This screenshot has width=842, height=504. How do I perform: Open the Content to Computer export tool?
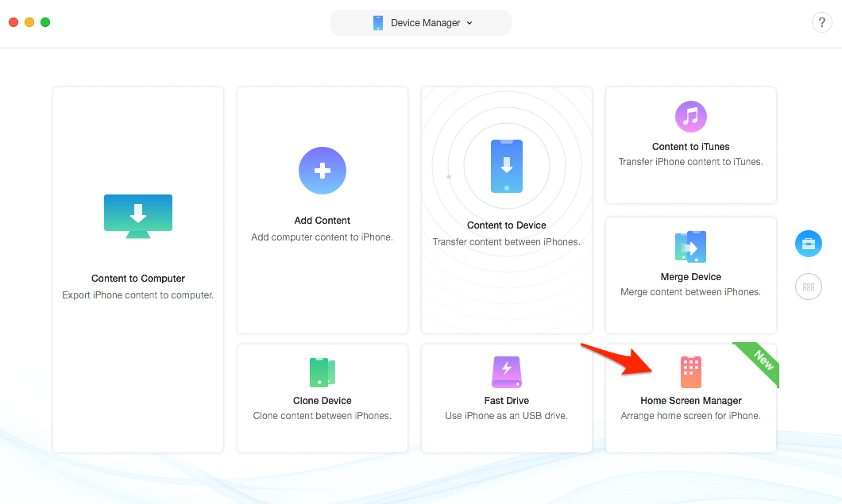tap(138, 216)
